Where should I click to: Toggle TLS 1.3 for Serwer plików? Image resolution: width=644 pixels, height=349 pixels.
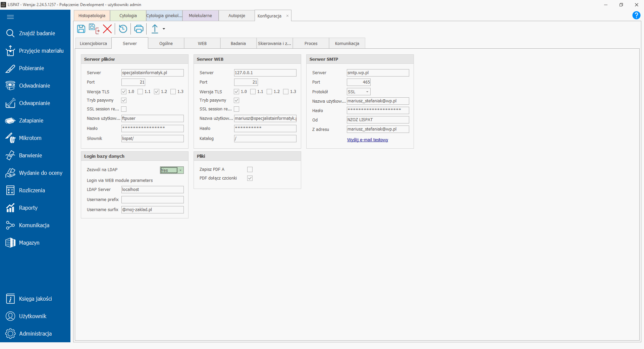[173, 92]
